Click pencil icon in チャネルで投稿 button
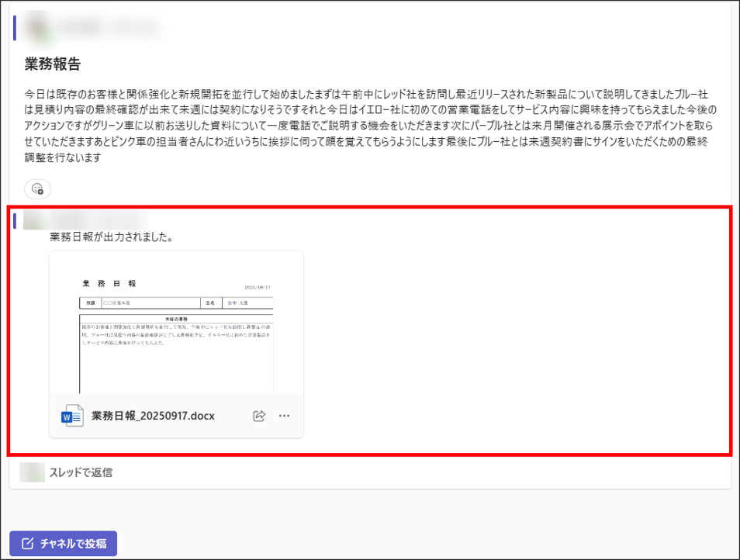The image size is (740, 560). click(28, 543)
